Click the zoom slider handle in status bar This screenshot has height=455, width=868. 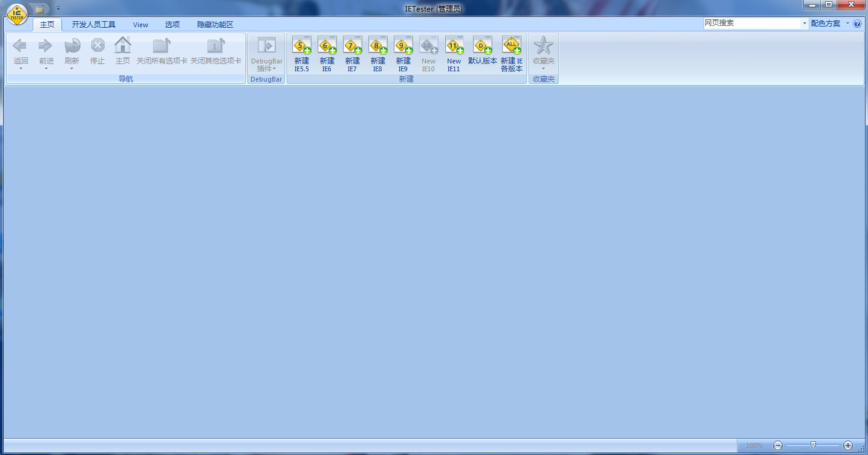click(813, 445)
